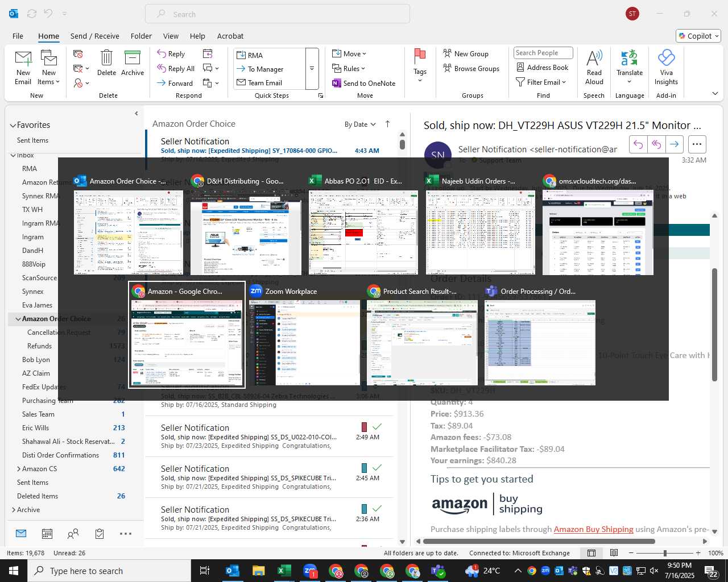Click Forward in the ribbon
The height and width of the screenshot is (582, 728).
point(175,83)
